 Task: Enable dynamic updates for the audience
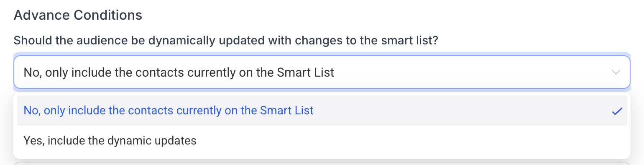pos(322,141)
